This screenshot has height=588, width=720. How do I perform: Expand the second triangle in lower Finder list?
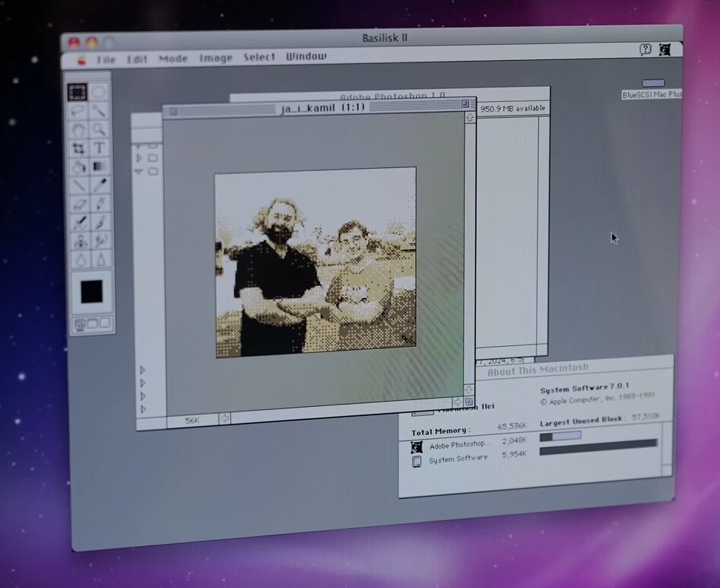(x=142, y=383)
